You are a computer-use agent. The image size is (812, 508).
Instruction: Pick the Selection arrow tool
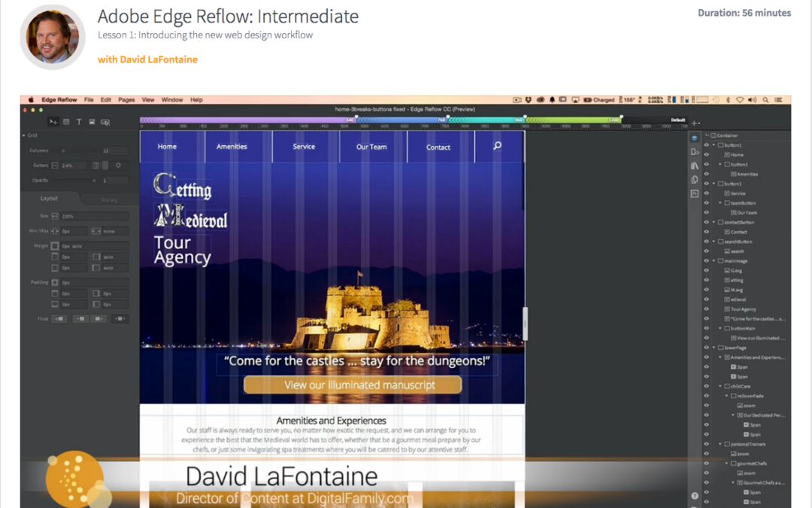click(53, 122)
